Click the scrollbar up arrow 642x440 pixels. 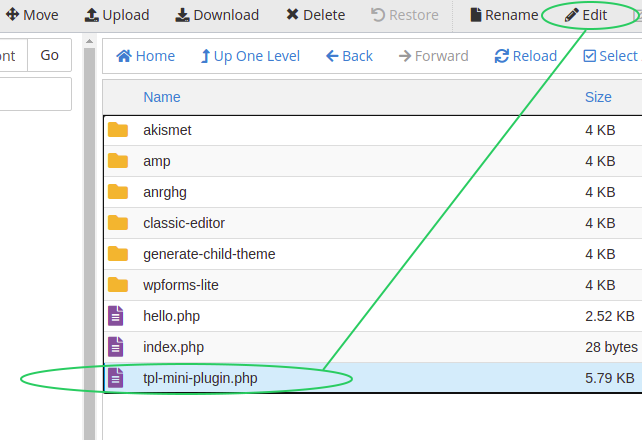tap(89, 42)
